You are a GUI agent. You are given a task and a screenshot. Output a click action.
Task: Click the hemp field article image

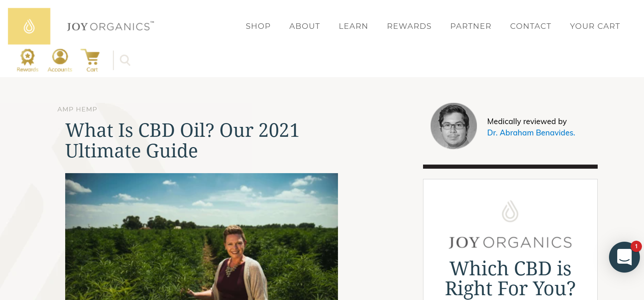tap(201, 237)
